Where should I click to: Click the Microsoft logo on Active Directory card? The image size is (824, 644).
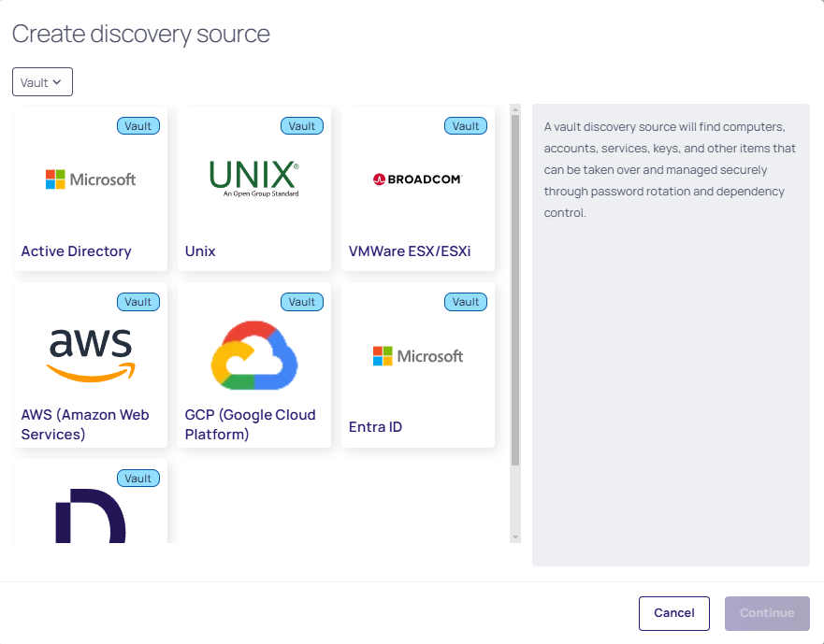(91, 179)
